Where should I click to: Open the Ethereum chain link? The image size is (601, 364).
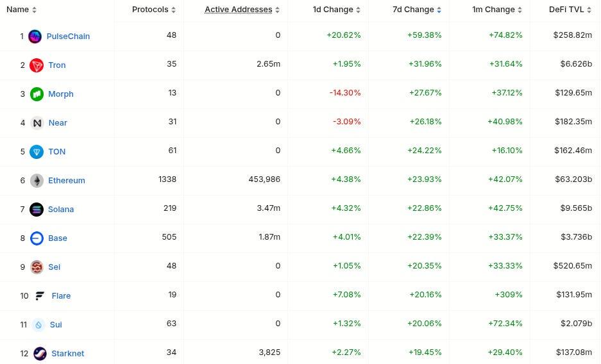pyautogui.click(x=67, y=181)
